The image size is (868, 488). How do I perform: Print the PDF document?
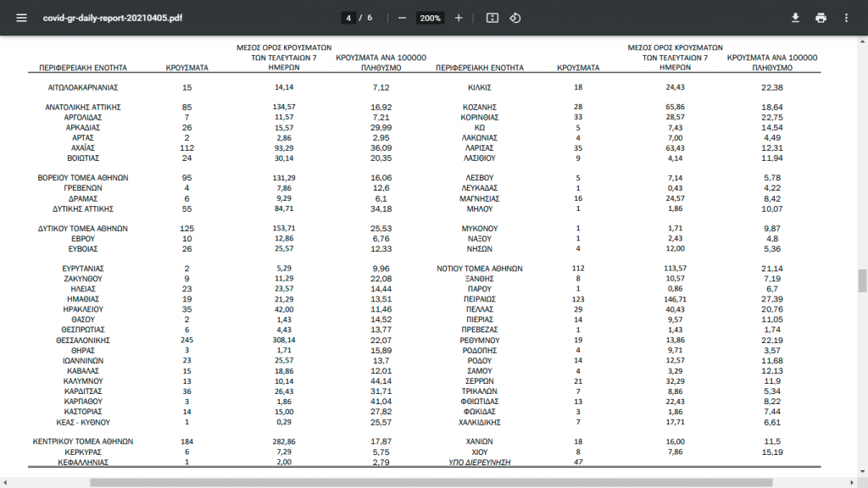tap(821, 18)
